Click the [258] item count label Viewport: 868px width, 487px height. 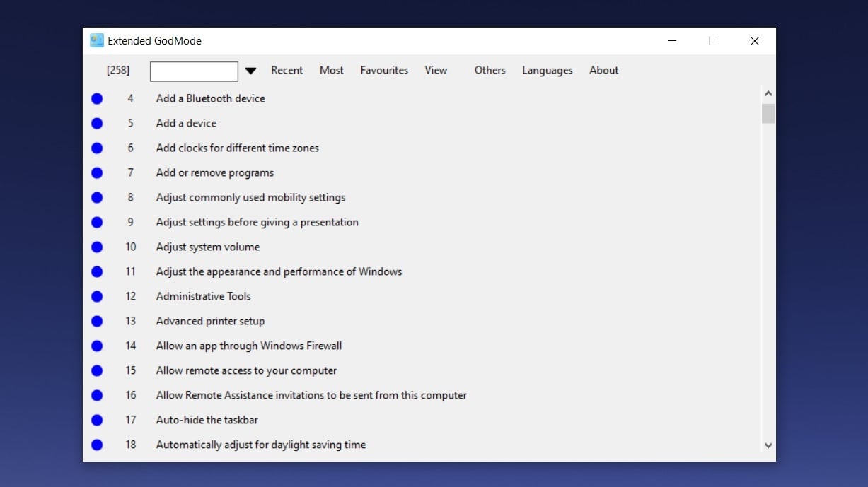(118, 70)
